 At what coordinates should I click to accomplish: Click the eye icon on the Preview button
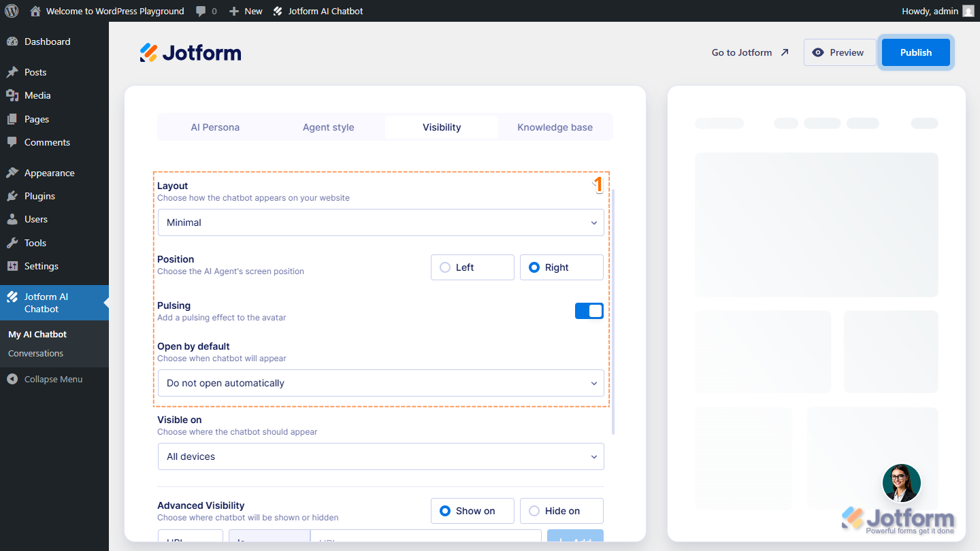[818, 52]
